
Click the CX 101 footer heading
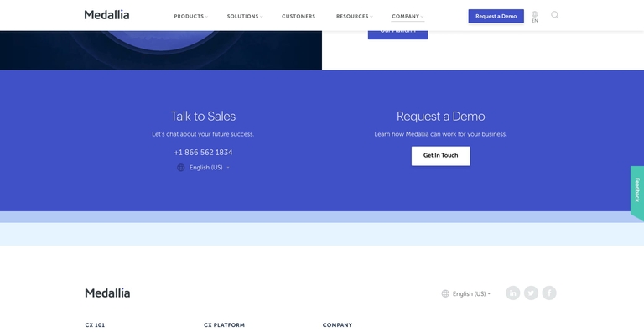click(95, 325)
